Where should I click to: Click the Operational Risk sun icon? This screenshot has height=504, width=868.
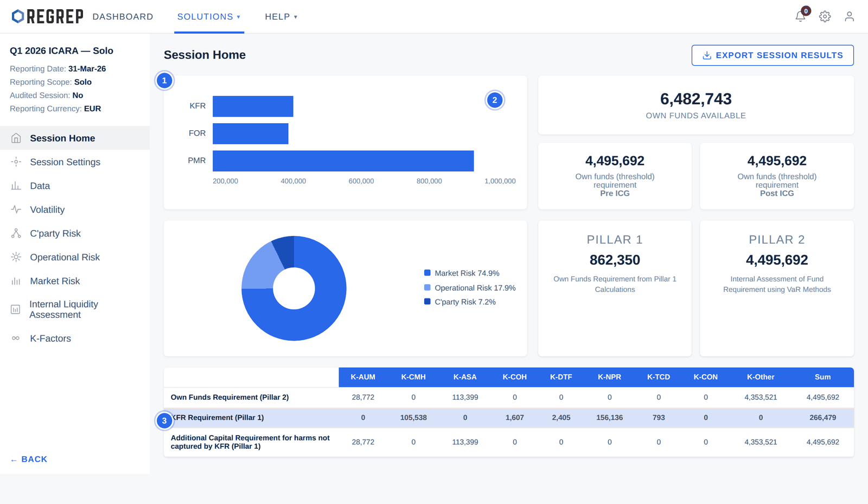pos(16,257)
